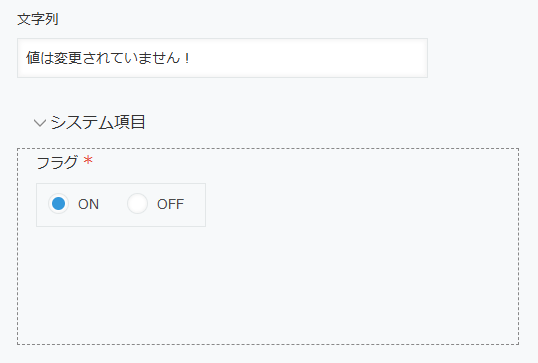
Task: Select the ON radio button
Action: pos(58,203)
